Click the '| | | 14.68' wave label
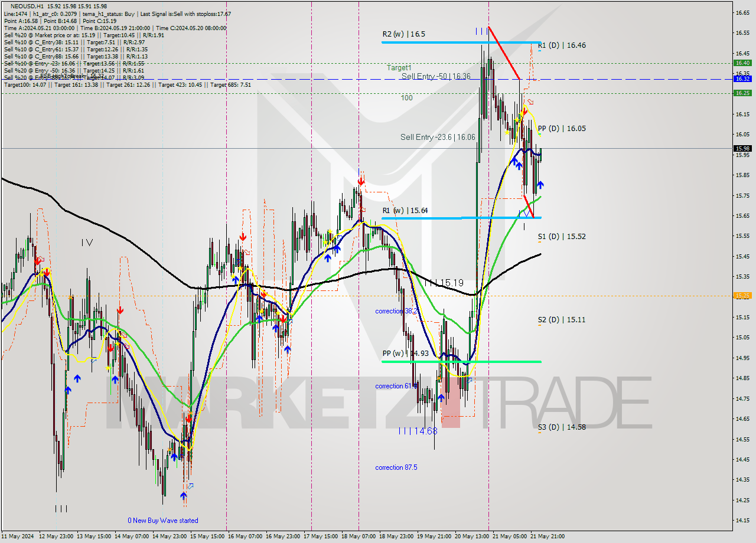This screenshot has width=756, height=543. [418, 431]
